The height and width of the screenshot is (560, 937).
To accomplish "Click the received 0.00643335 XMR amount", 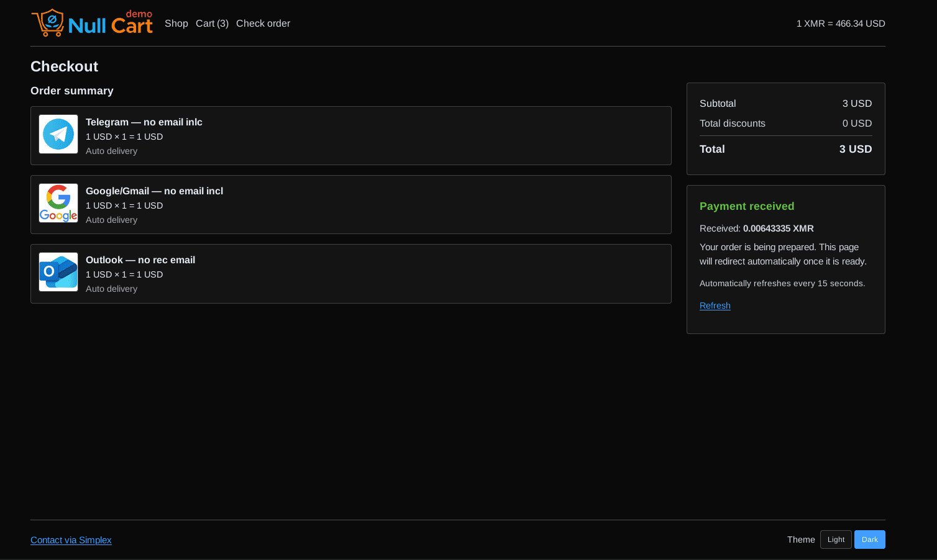I will [778, 228].
